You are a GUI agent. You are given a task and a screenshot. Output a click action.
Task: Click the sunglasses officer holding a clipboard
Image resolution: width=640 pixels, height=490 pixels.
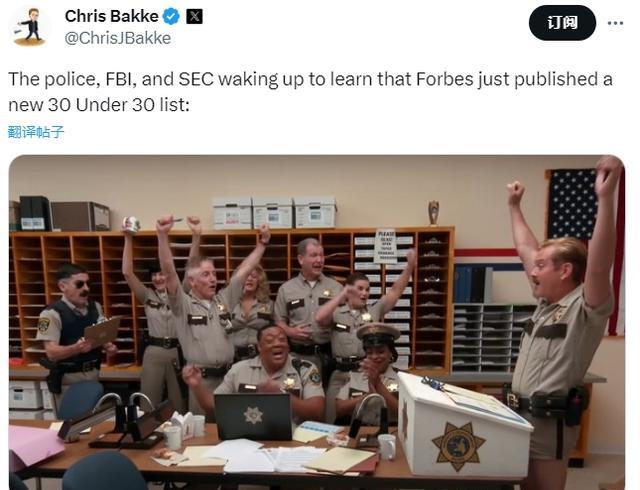click(x=73, y=323)
